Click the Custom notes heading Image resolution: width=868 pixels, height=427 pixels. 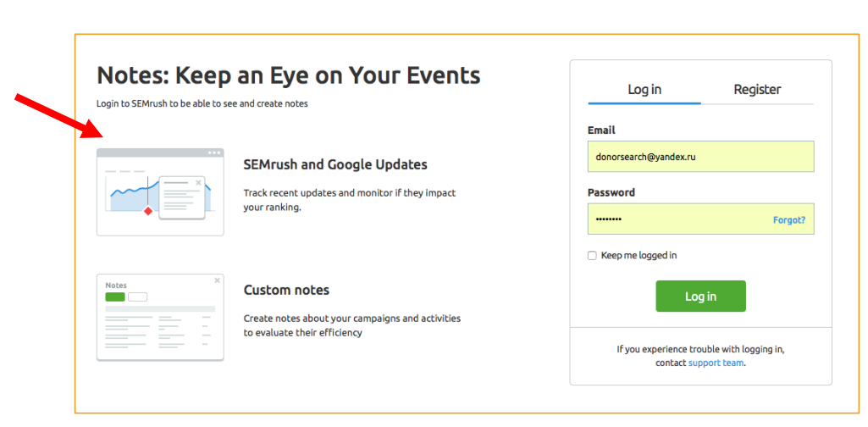(286, 290)
